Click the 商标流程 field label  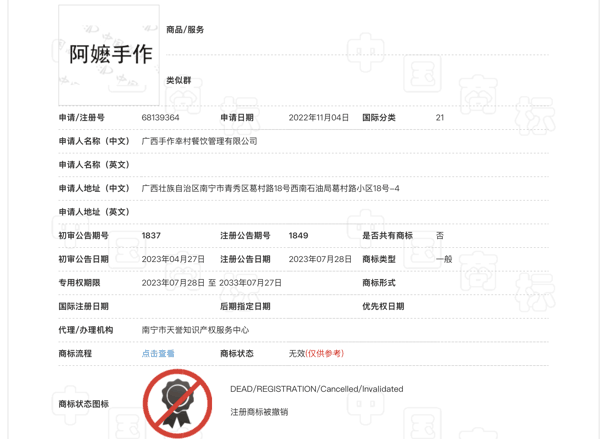pos(75,353)
